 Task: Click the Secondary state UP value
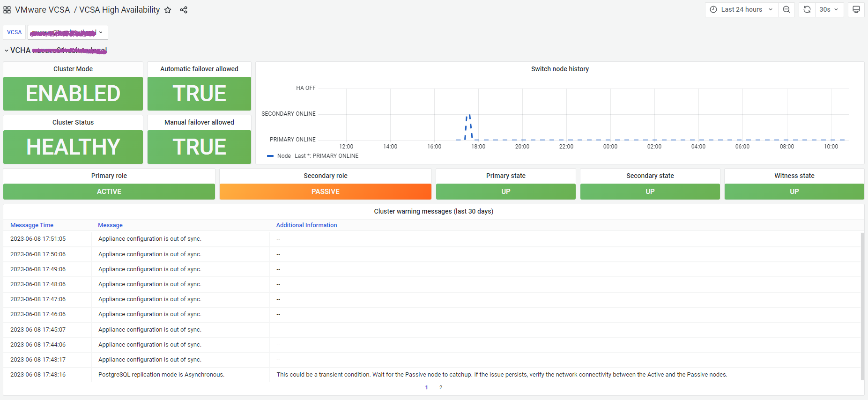(x=650, y=192)
